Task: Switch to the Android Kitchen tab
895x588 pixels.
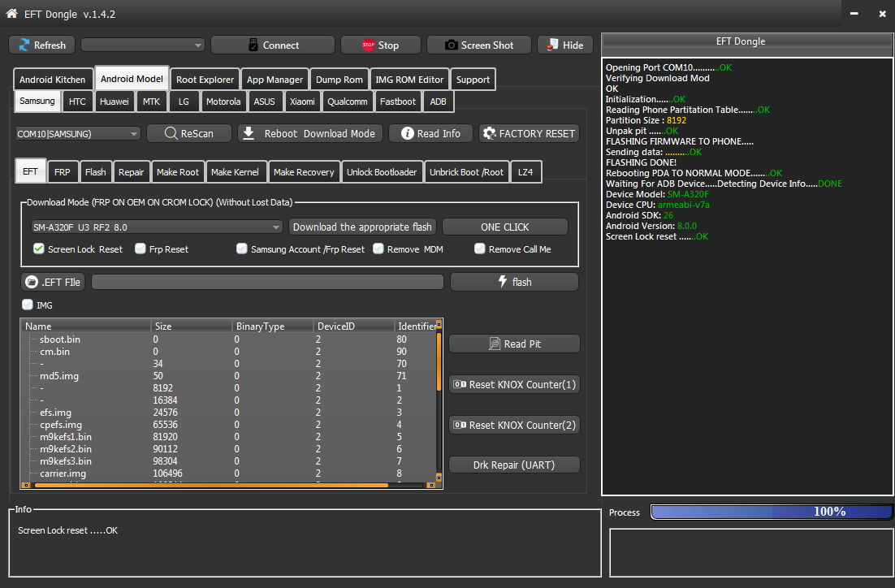Action: click(x=53, y=80)
